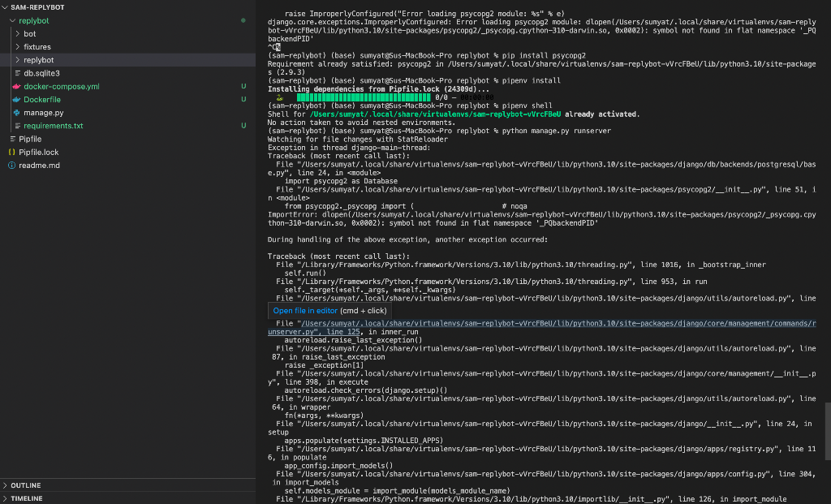Viewport: 831px width, 504px height.
Task: Click "During handling of the above exception" line
Action: pyautogui.click(x=407, y=240)
